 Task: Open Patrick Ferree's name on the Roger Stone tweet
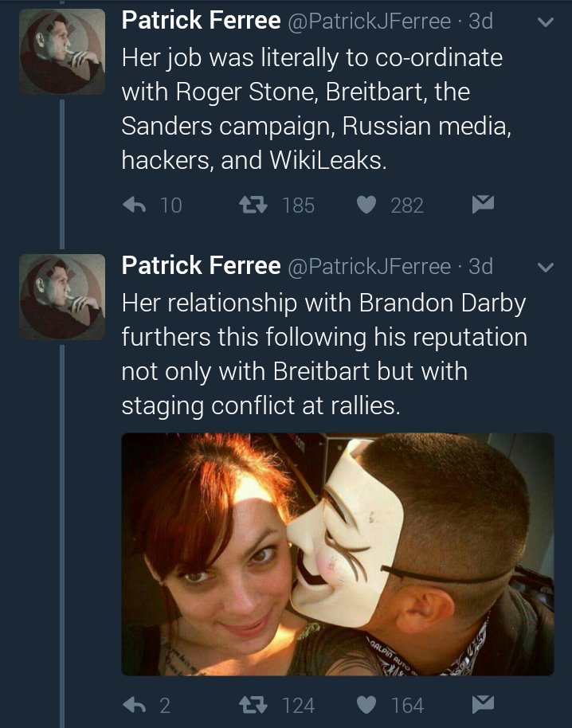(201, 22)
